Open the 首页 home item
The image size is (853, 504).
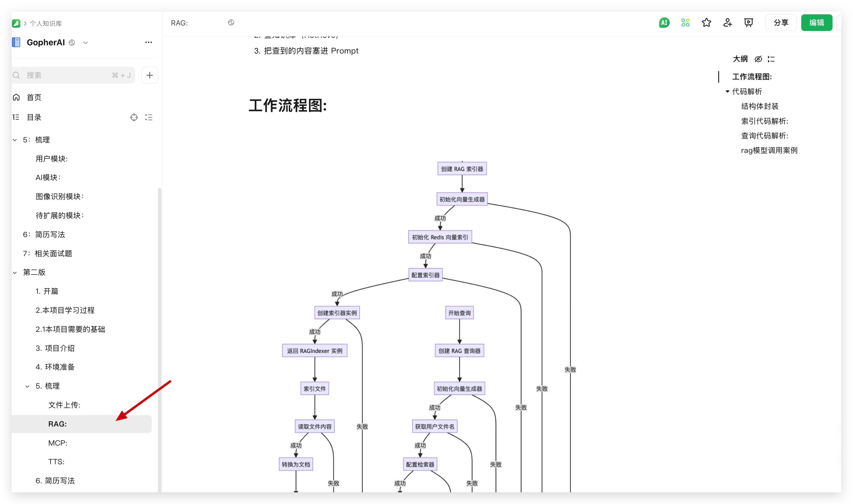coord(34,97)
